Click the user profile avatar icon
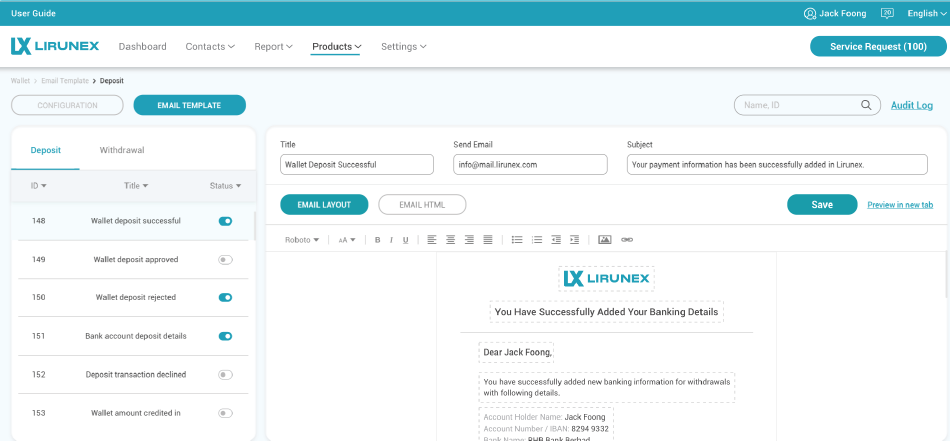950x441 pixels. coord(809,13)
